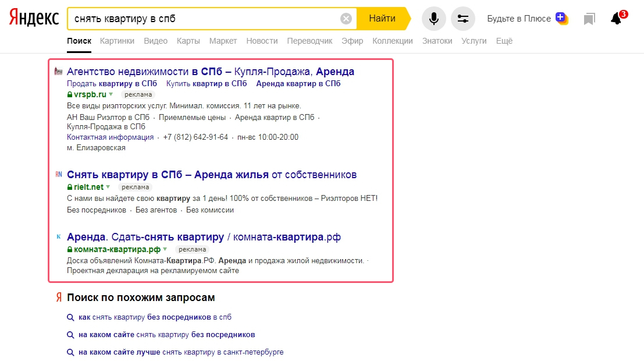Viewport: 644px width, 361px height.
Task: Click the rielt.net RN favicon
Action: click(59, 174)
